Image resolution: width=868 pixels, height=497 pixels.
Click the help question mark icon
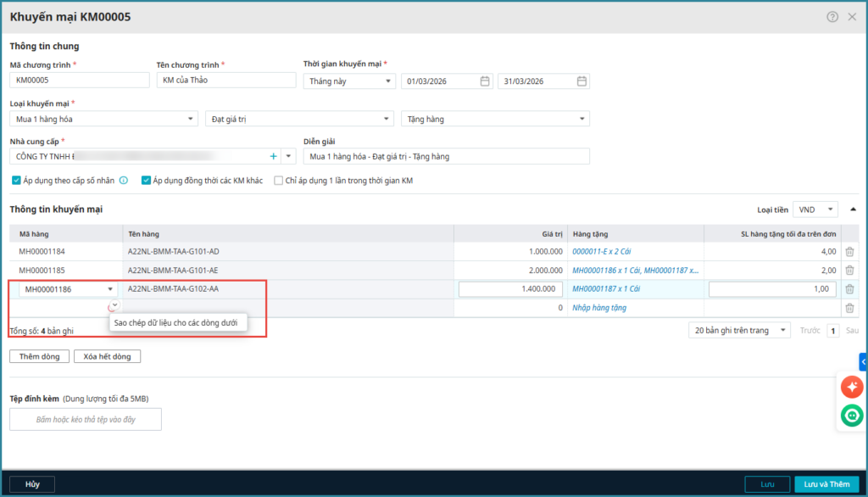point(832,17)
